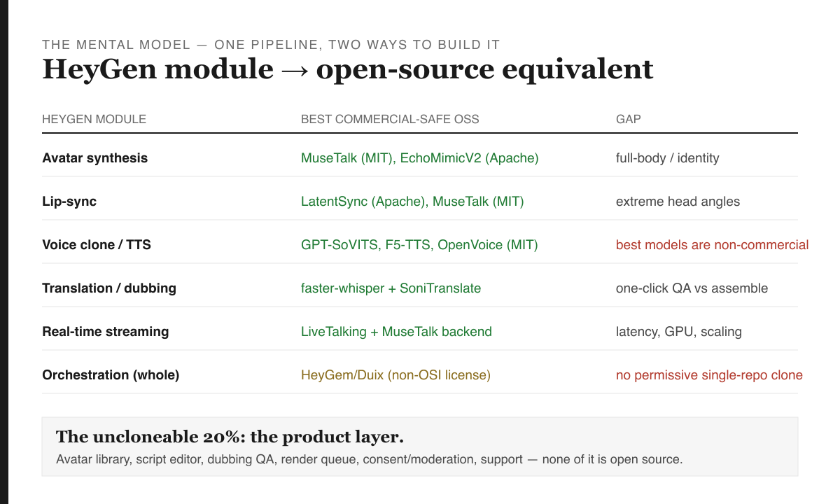Click the 'latency, GPU, scaling' gap cell
The width and height of the screenshot is (840, 504).
pyautogui.click(x=678, y=332)
